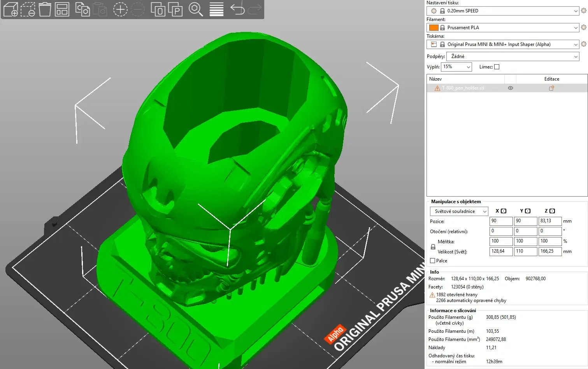Click the Editace column header
This screenshot has width=588, height=369.
[x=552, y=79]
